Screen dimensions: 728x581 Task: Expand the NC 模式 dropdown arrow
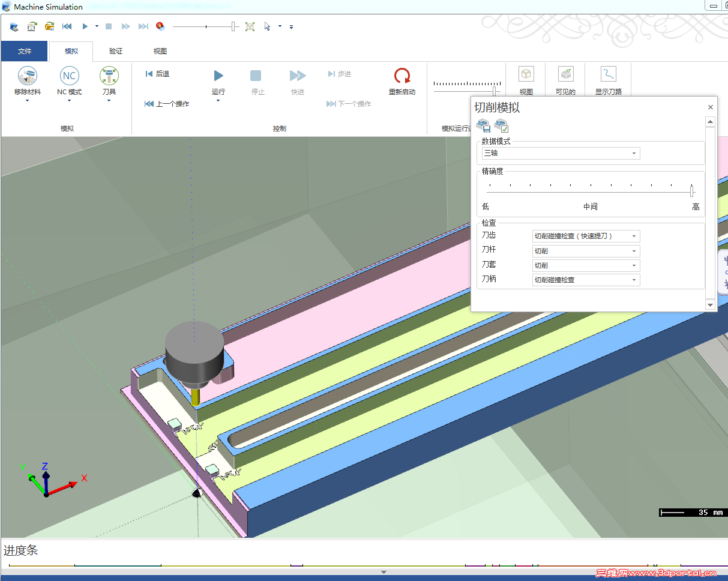pyautogui.click(x=70, y=101)
